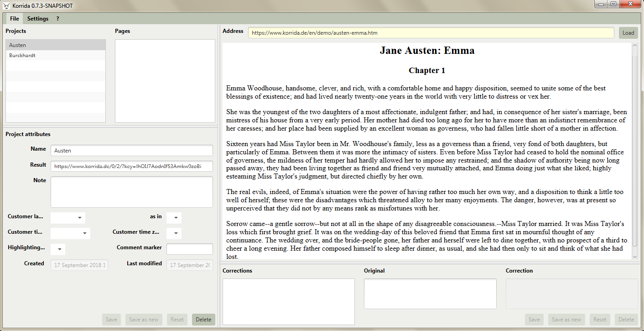Click project Reset button
This screenshot has height=331, width=644.
point(177,320)
